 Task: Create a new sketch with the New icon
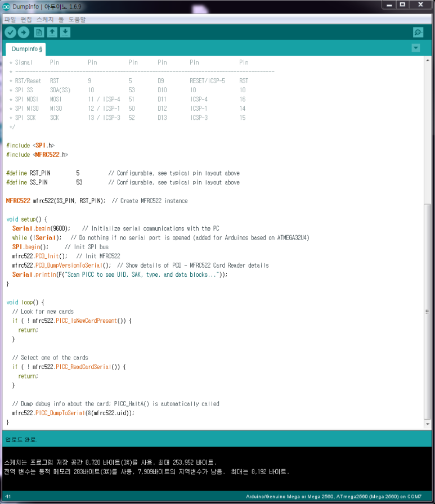pos(39,32)
